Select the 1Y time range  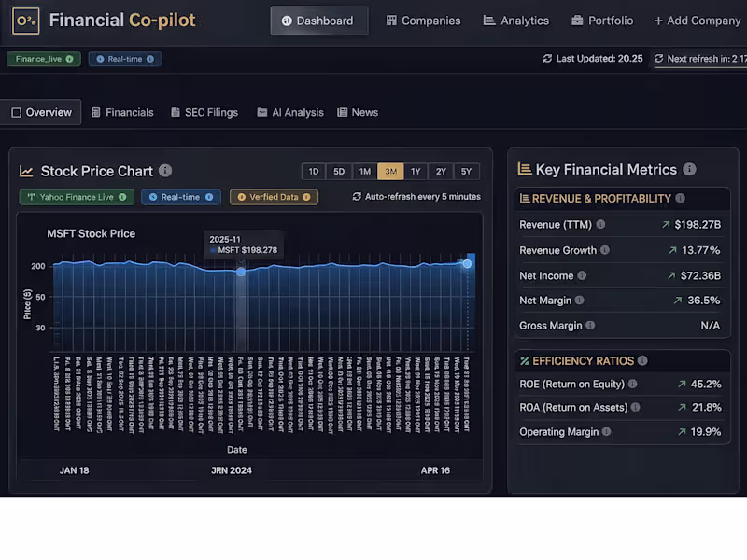[415, 171]
